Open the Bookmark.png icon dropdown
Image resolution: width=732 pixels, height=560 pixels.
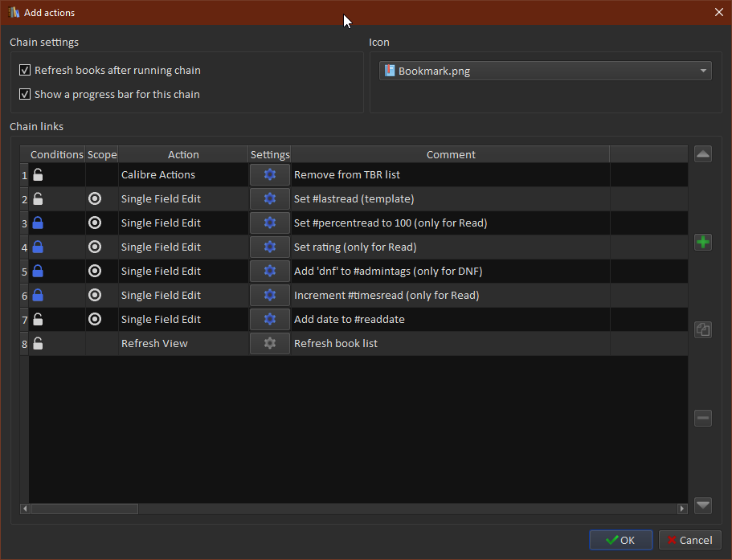coord(545,71)
